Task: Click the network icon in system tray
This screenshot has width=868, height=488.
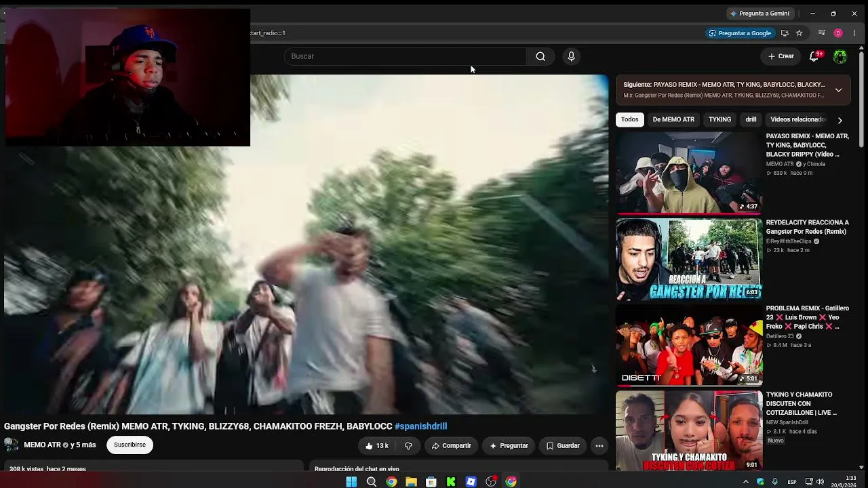Action: click(x=809, y=482)
